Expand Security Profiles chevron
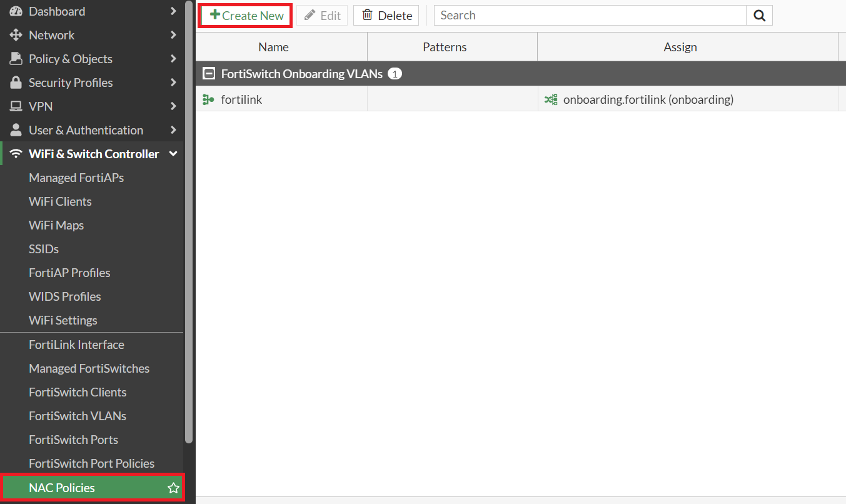Image resolution: width=846 pixels, height=504 pixels. coord(173,83)
